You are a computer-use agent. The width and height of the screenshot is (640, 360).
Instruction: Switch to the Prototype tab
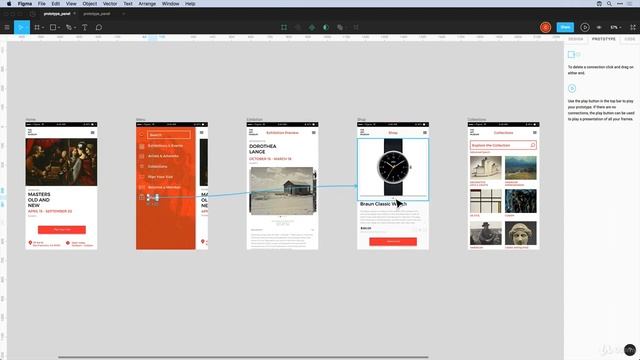point(604,39)
